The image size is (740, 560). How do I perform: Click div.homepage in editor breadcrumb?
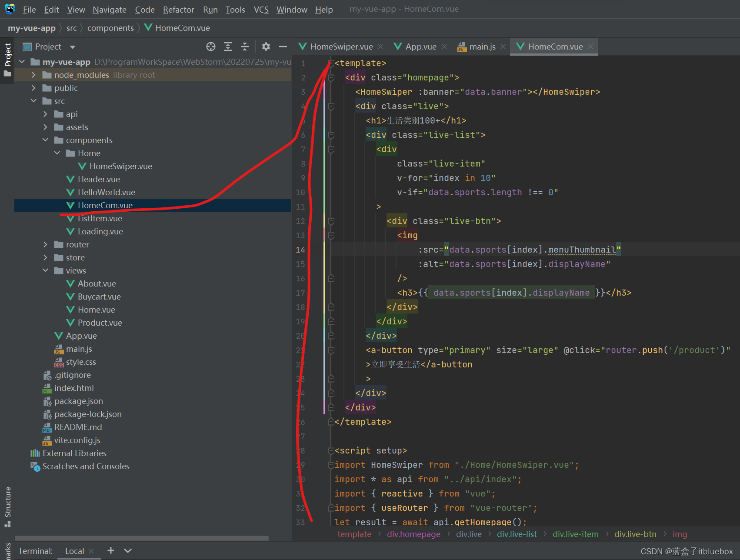click(x=413, y=534)
